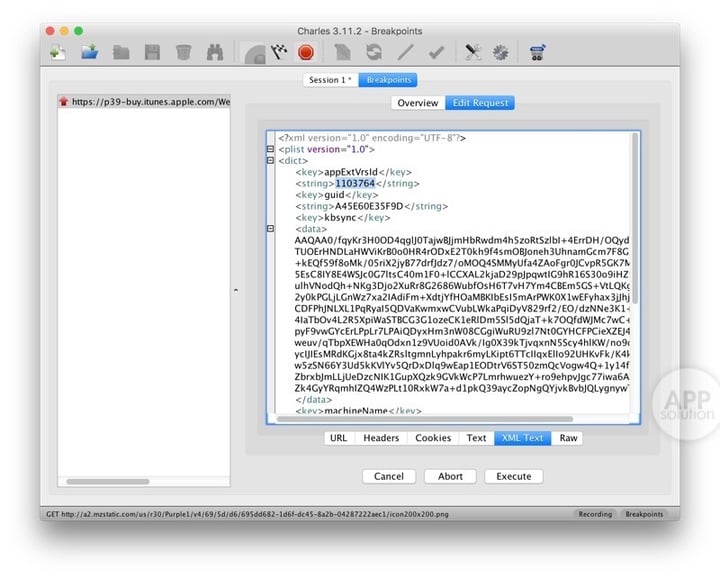Image resolution: width=720 pixels, height=578 pixels.
Task: Click the Open Session folder icon
Action: tap(90, 52)
